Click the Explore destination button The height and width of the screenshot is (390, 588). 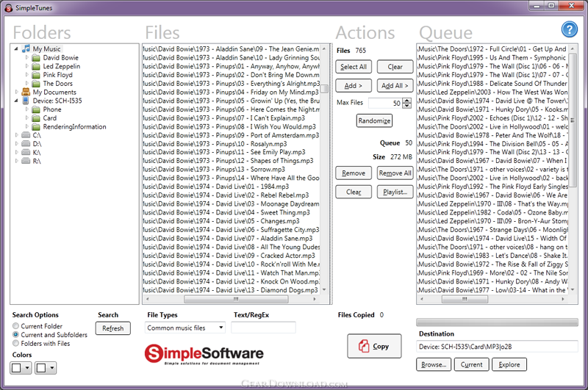[509, 364]
